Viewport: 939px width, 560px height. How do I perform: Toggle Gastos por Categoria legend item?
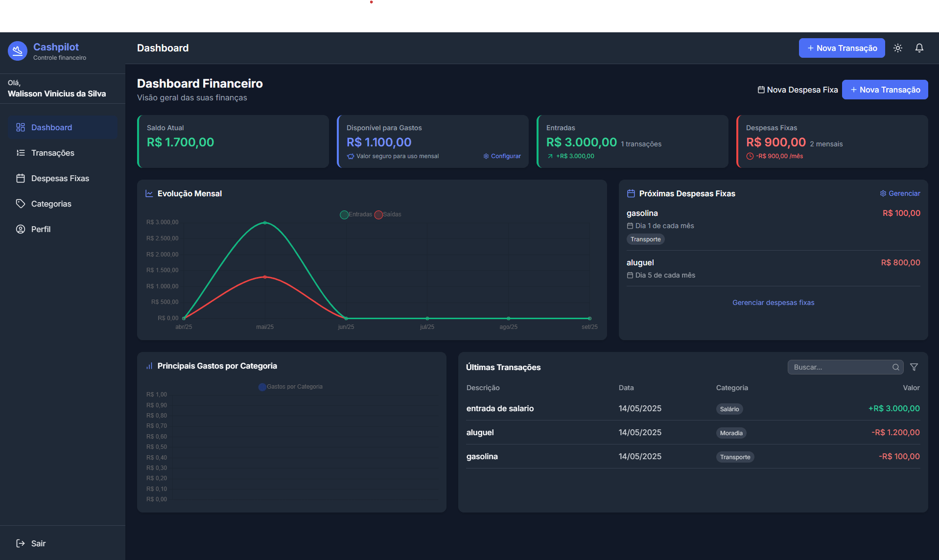click(290, 387)
